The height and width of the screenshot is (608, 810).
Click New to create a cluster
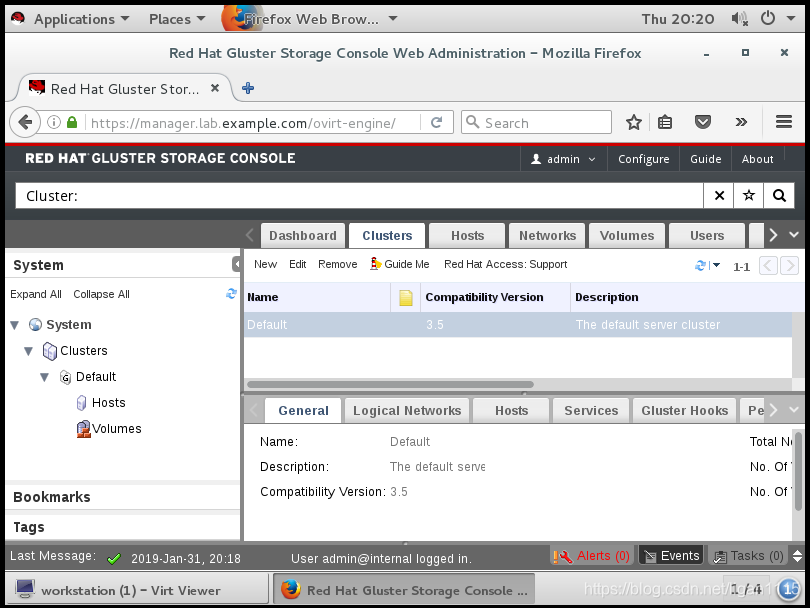point(266,264)
